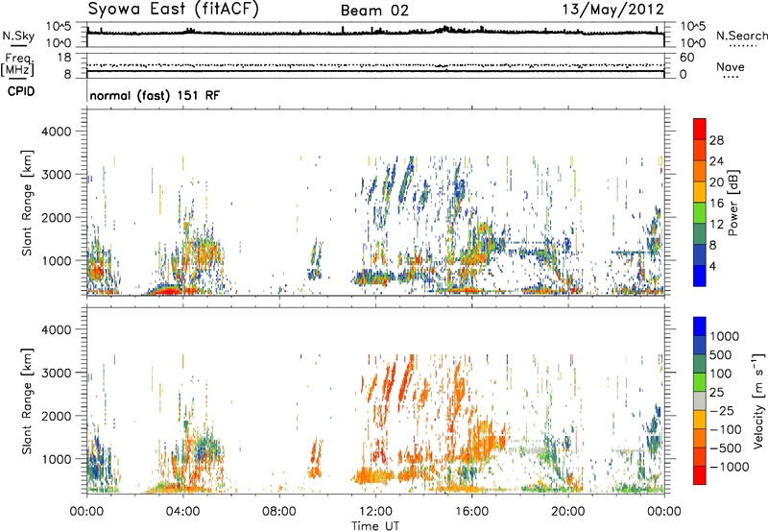Click the title 'Syowa East (fitACF)'

pyautogui.click(x=173, y=9)
